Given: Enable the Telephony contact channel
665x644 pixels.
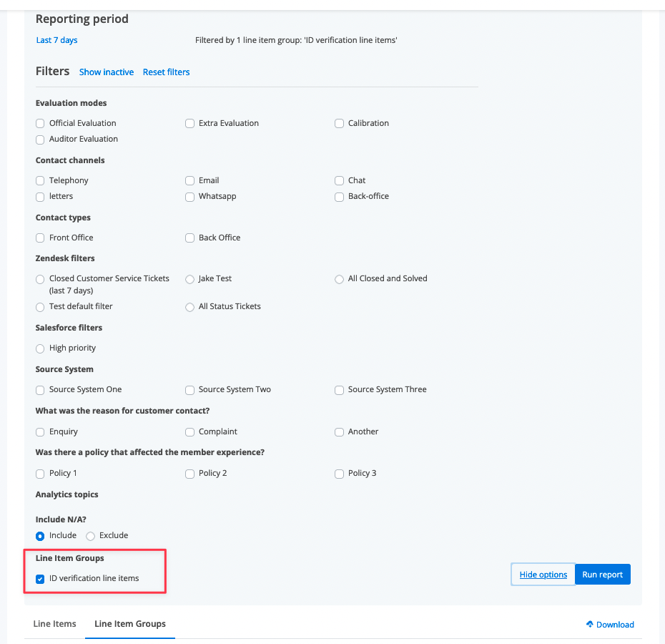Looking at the screenshot, I should pyautogui.click(x=40, y=181).
